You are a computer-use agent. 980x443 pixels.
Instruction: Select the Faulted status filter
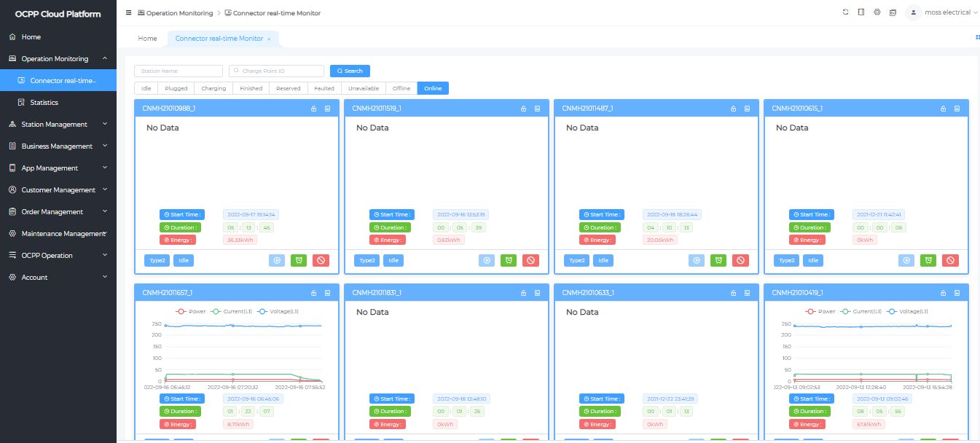(x=324, y=88)
